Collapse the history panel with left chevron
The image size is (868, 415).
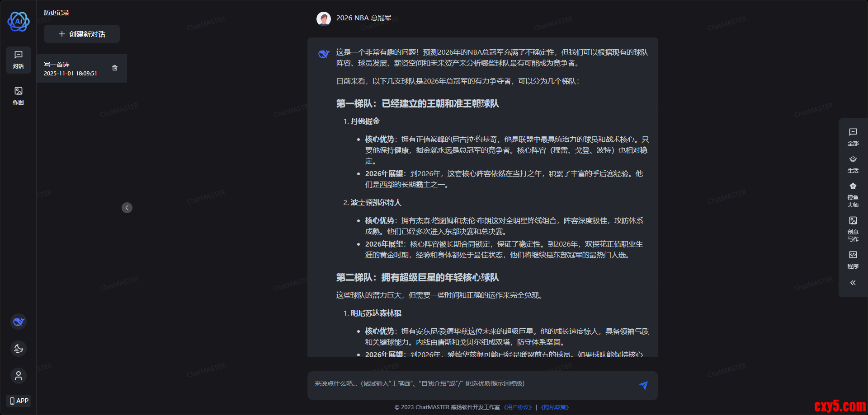click(127, 207)
